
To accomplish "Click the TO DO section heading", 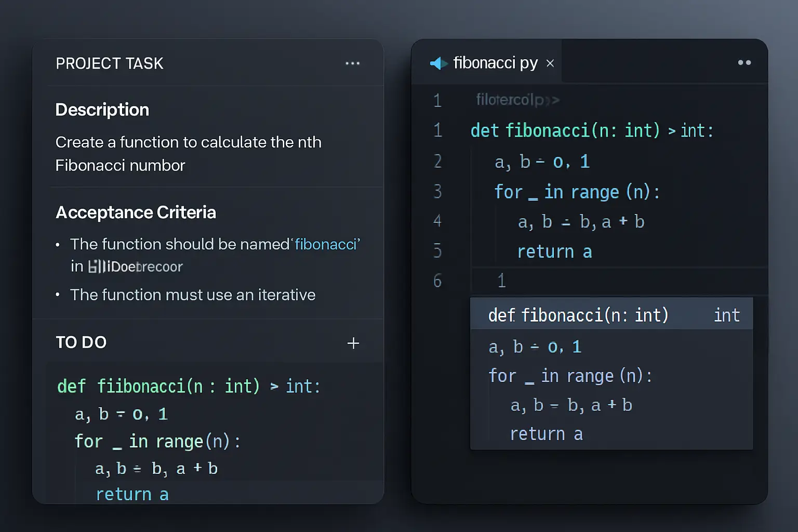I will point(81,342).
